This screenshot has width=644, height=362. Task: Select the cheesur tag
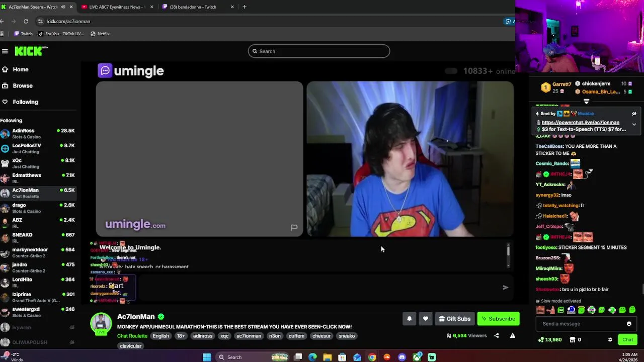(x=321, y=336)
